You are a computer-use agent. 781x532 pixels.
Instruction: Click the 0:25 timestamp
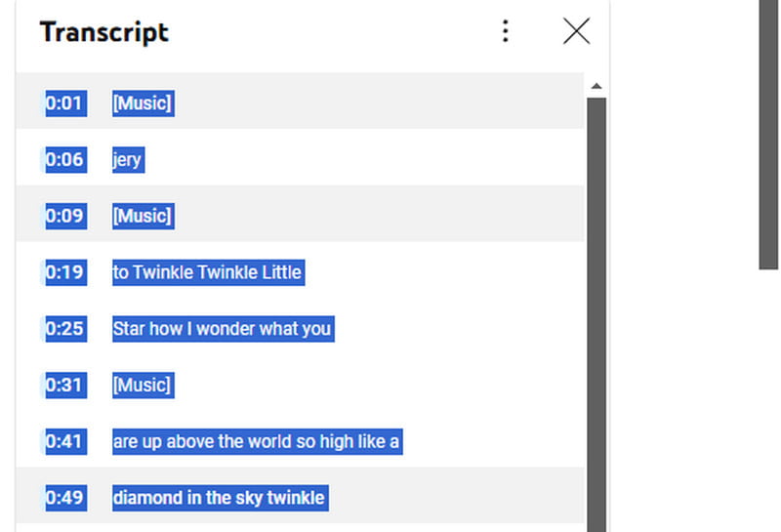[65, 329]
